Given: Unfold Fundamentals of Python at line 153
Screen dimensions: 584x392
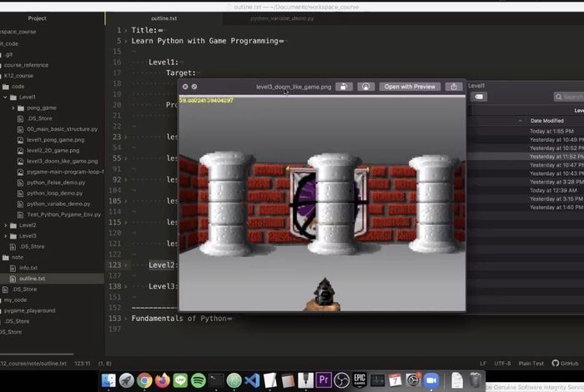Looking at the screenshot, I should [x=126, y=319].
